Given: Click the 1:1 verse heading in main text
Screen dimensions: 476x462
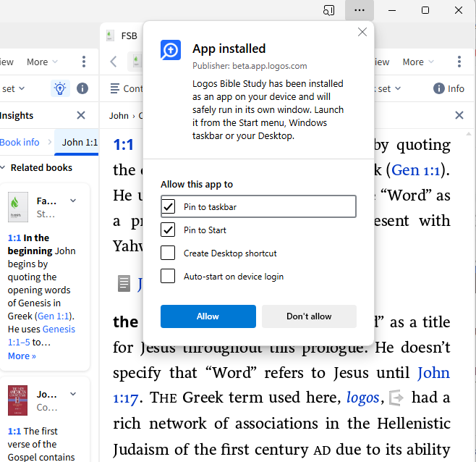Looking at the screenshot, I should [123, 145].
